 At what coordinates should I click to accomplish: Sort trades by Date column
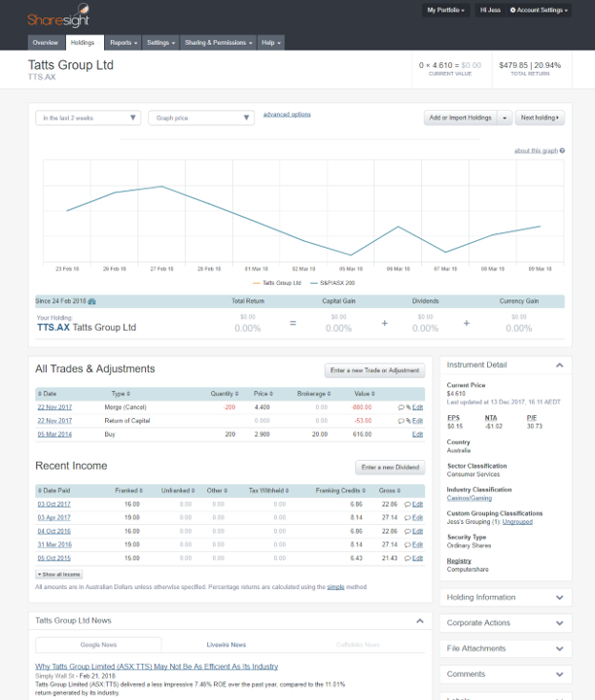pos(47,394)
